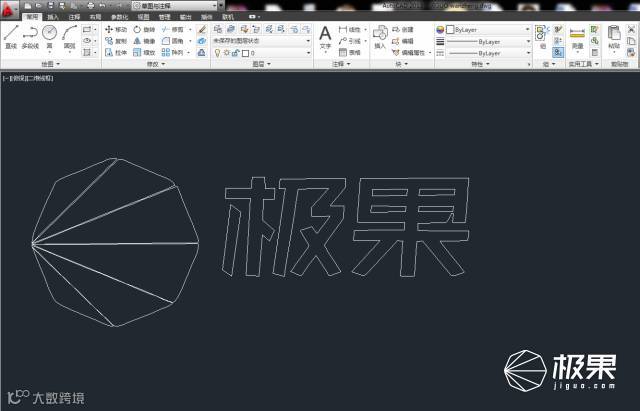Toggle layer 0 on/off lightbulb

[x=218, y=53]
